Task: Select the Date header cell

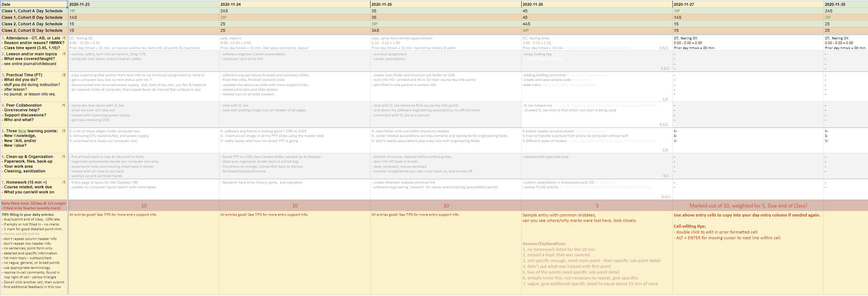Action: (34, 4)
